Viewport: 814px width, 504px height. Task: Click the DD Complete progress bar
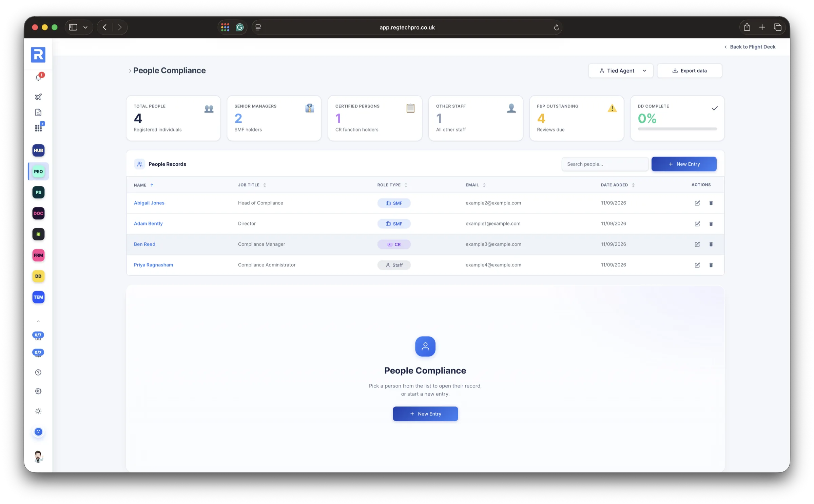(677, 129)
